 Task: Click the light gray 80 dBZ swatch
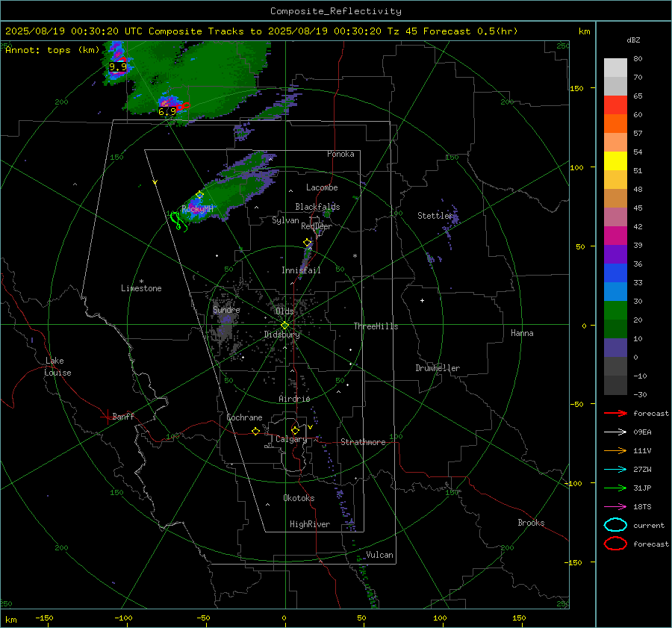(615, 68)
